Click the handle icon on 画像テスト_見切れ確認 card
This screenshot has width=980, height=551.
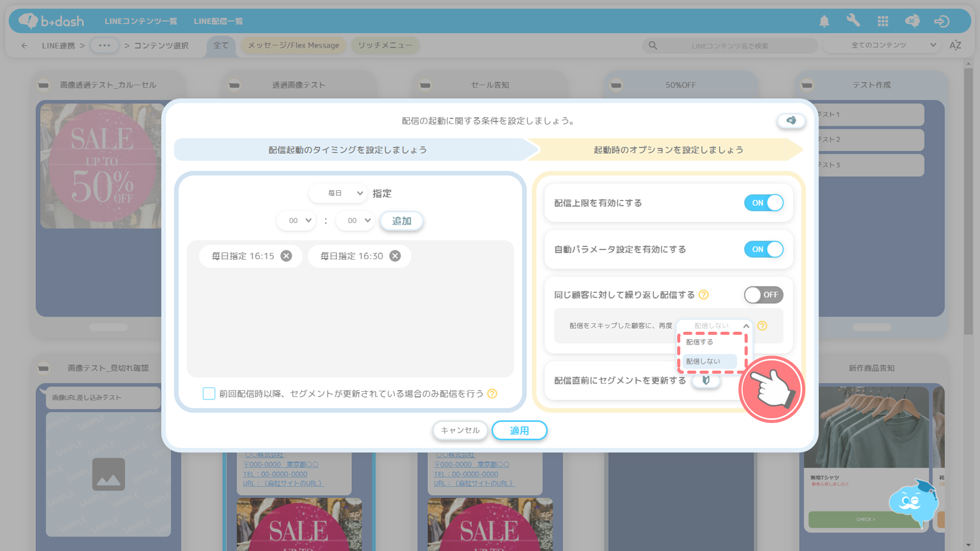point(44,369)
